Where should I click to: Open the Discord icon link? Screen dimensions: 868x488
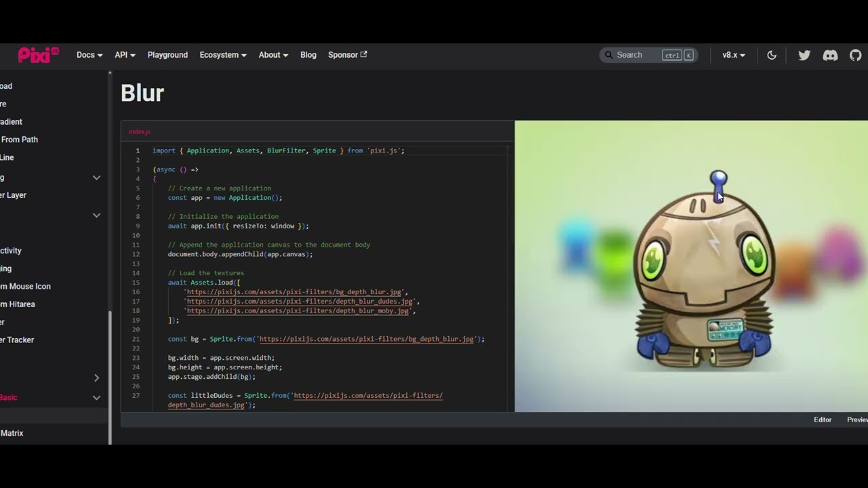830,55
